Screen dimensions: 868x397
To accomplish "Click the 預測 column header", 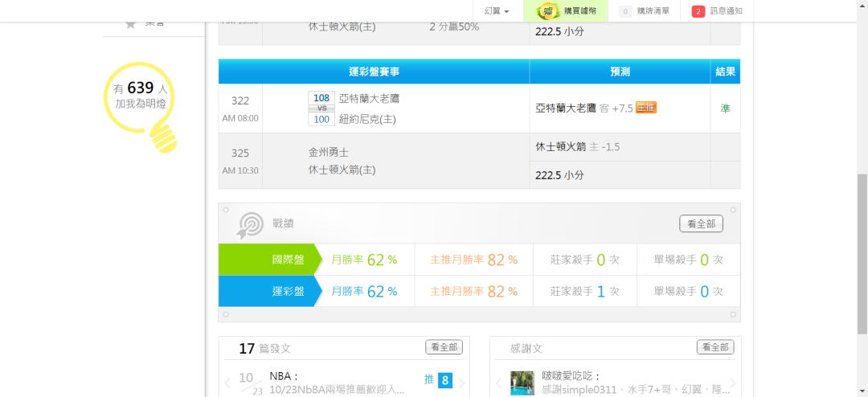I will point(620,72).
